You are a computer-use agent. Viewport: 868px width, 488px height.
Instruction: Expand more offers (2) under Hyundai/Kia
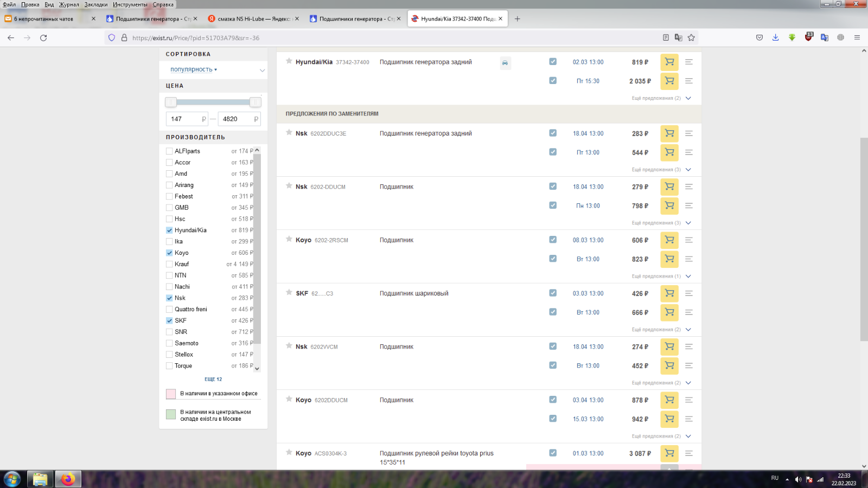(x=661, y=98)
